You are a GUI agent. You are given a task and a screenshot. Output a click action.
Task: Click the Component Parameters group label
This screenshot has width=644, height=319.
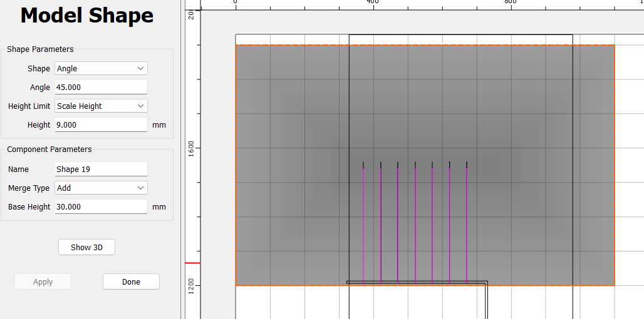(49, 149)
